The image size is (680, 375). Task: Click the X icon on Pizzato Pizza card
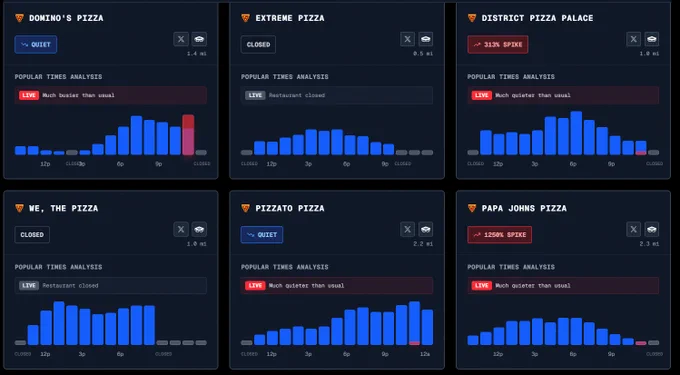(x=407, y=229)
